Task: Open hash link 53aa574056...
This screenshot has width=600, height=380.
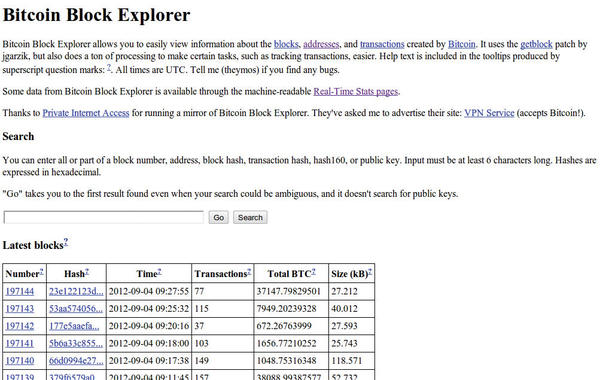Action: (76, 309)
